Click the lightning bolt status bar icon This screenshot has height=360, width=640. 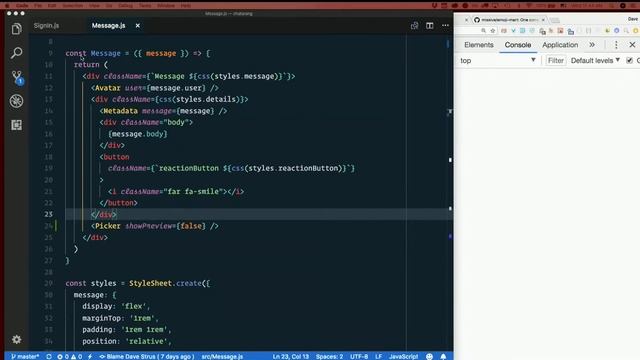tap(90, 356)
